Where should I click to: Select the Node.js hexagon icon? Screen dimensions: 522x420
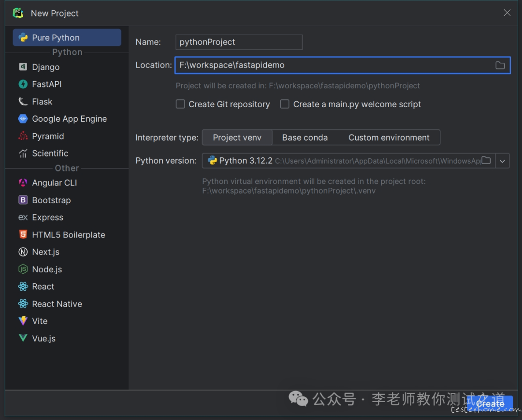coord(23,269)
